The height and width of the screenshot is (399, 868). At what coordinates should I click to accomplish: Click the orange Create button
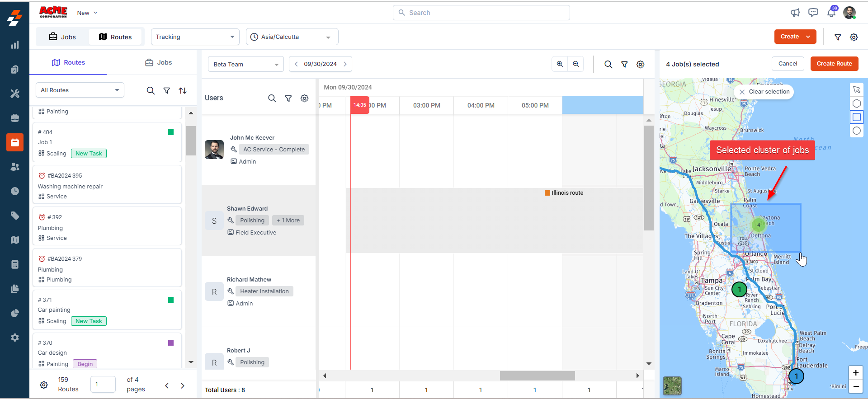(795, 37)
